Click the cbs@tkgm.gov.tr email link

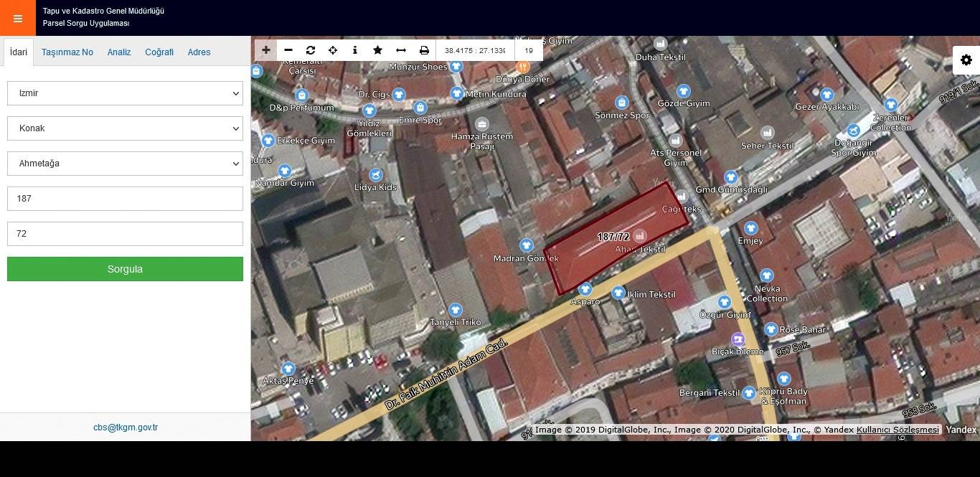(126, 428)
